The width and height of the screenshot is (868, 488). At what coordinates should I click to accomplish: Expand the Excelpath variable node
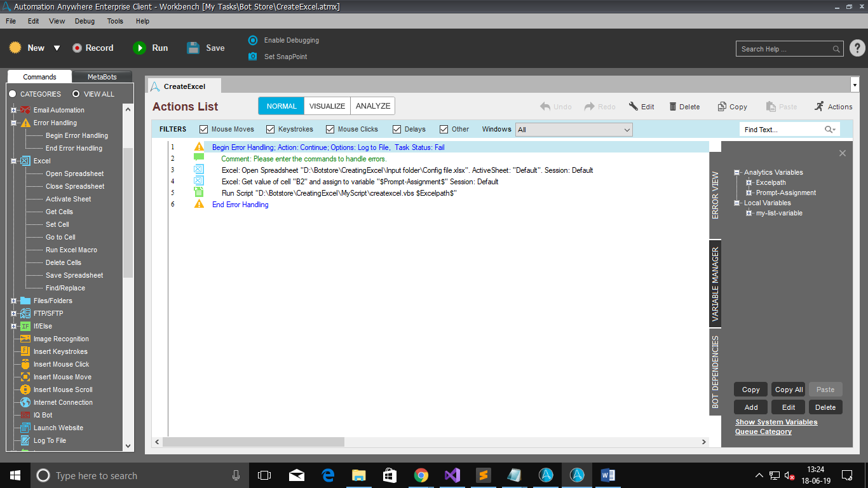pyautogui.click(x=749, y=183)
